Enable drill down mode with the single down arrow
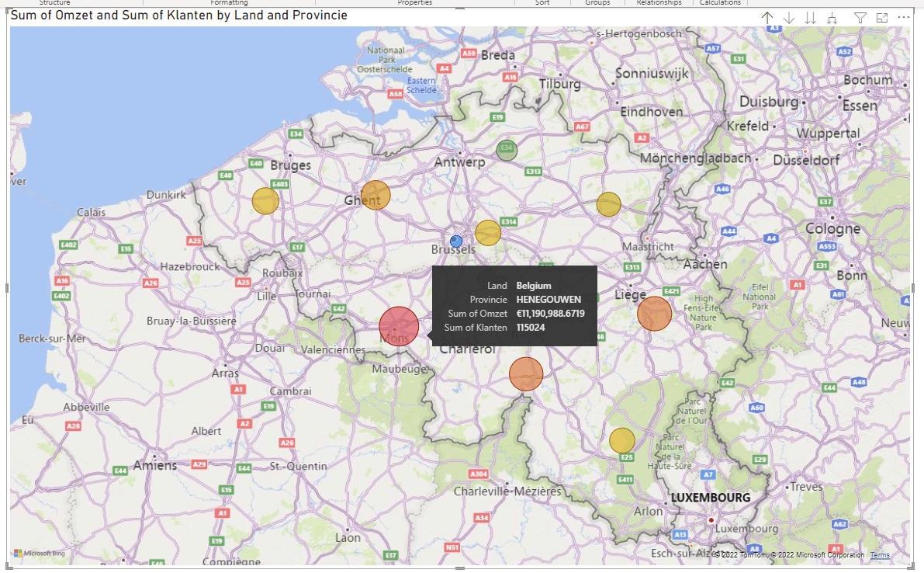Viewport: 924px width, 573px height. [788, 17]
